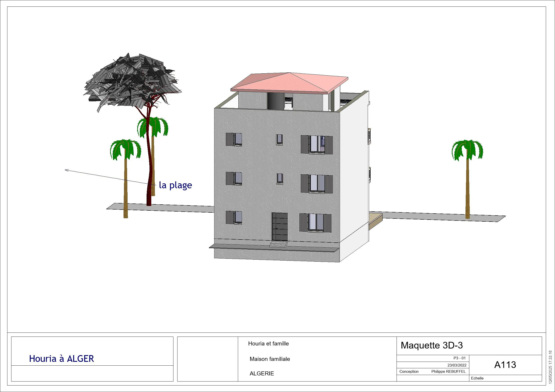Click the 'Echelle' label
Viewport: 555px width, 392px height.
tap(477, 378)
